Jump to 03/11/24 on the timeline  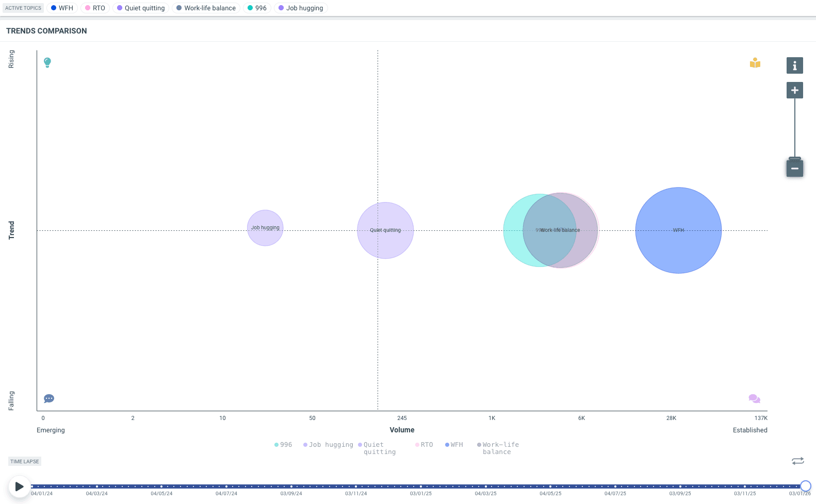(356, 486)
